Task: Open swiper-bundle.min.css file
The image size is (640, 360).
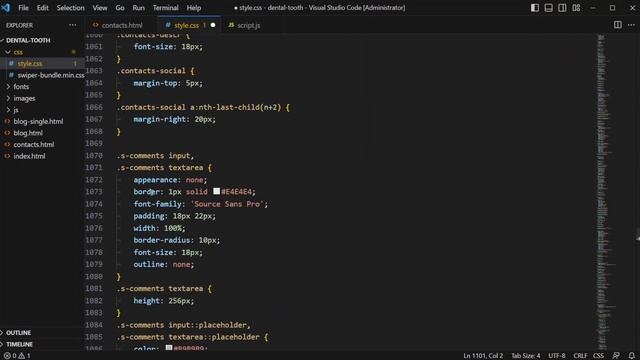Action: 51,75
